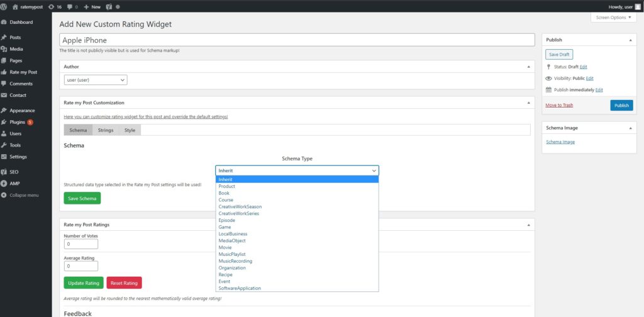This screenshot has height=317, width=644.
Task: Open Plugins in the sidebar
Action: [17, 122]
